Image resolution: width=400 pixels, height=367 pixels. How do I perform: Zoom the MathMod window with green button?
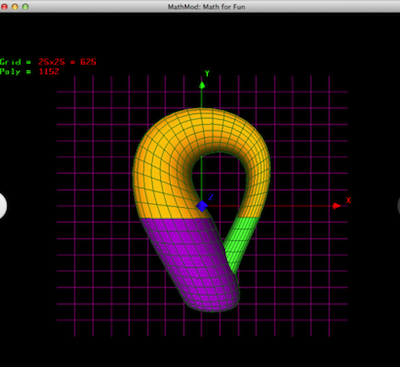point(25,7)
